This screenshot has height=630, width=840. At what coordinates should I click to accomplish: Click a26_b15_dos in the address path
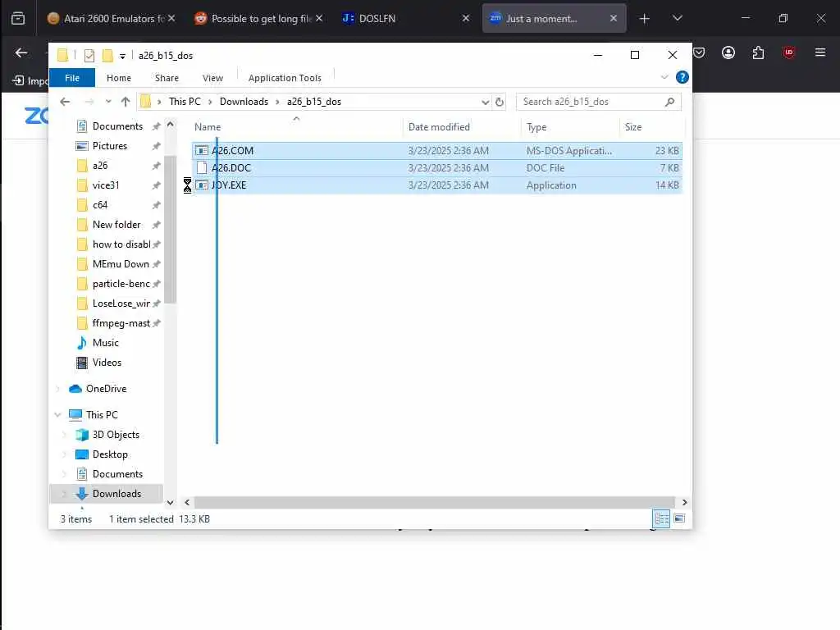coord(314,102)
